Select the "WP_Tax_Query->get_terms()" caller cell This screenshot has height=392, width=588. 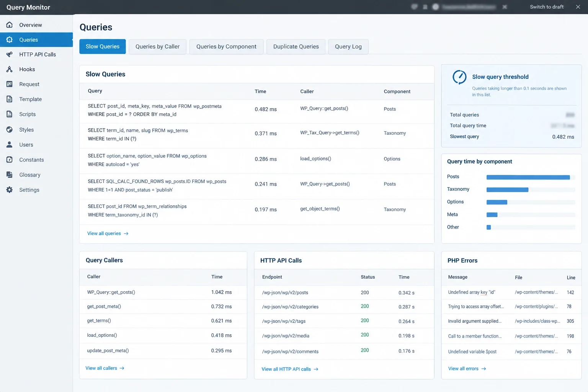coord(330,133)
